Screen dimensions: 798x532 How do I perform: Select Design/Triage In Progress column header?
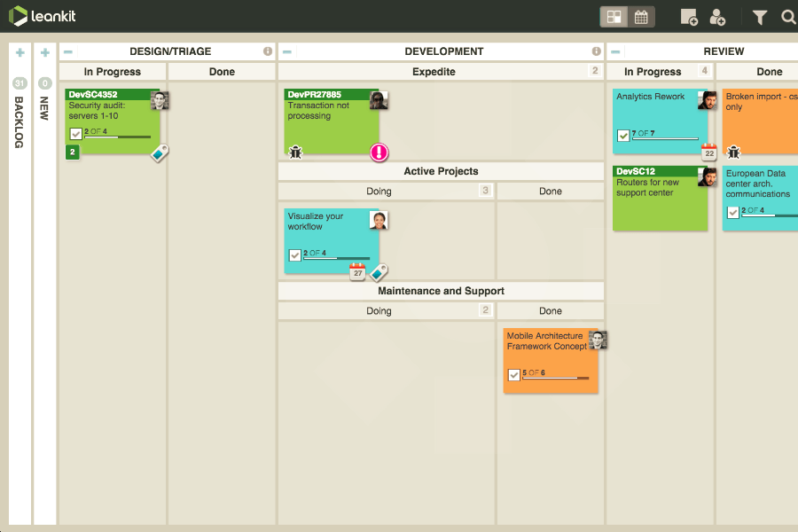113,71
